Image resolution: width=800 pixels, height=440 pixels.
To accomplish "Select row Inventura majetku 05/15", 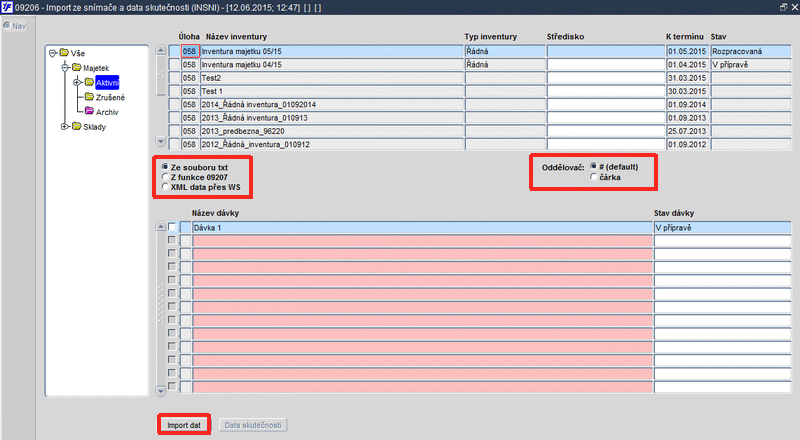I will [332, 51].
